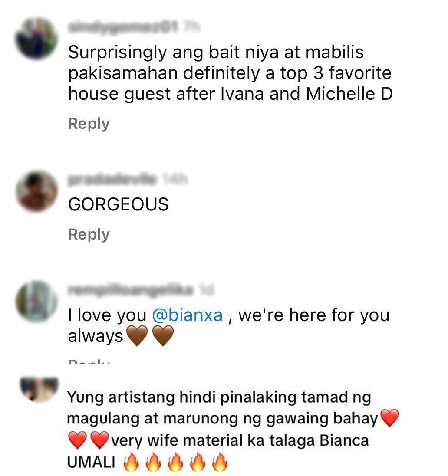Click the 7h timestamp on the first comment
Image resolution: width=448 pixels, height=476 pixels.
(190, 27)
